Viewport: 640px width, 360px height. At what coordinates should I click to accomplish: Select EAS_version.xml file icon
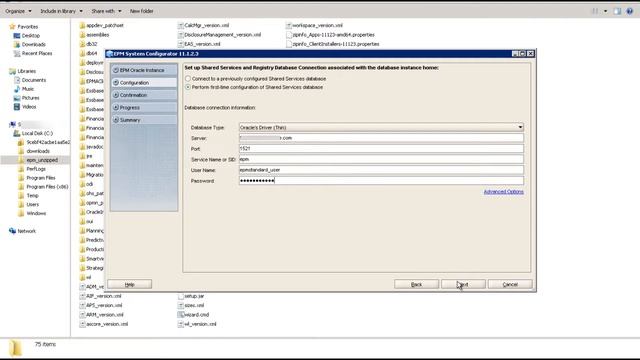pos(180,44)
